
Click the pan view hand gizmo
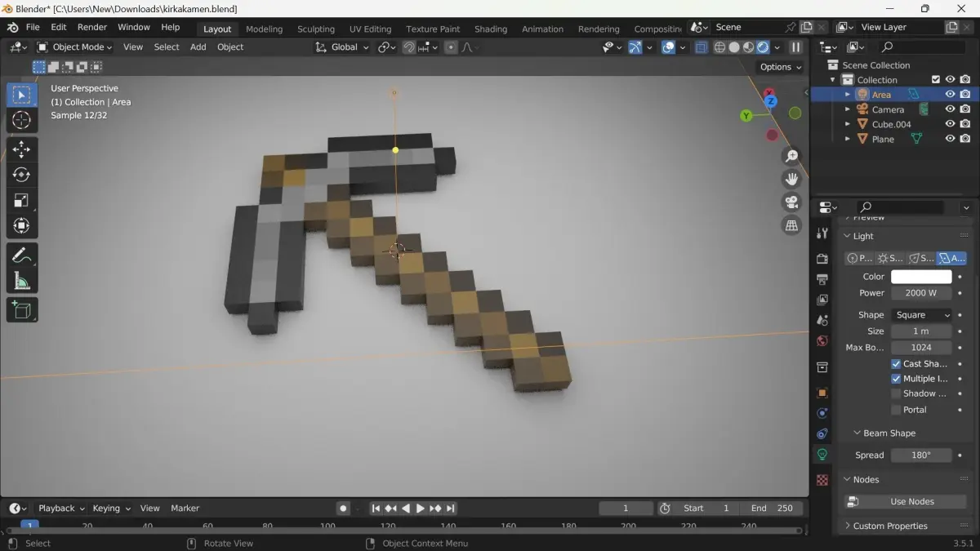(791, 179)
